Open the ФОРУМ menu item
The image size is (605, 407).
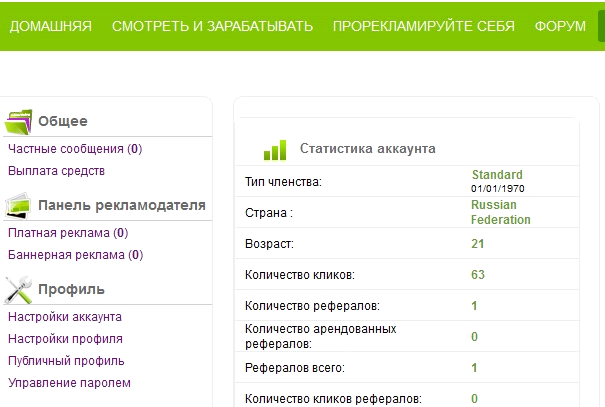560,26
